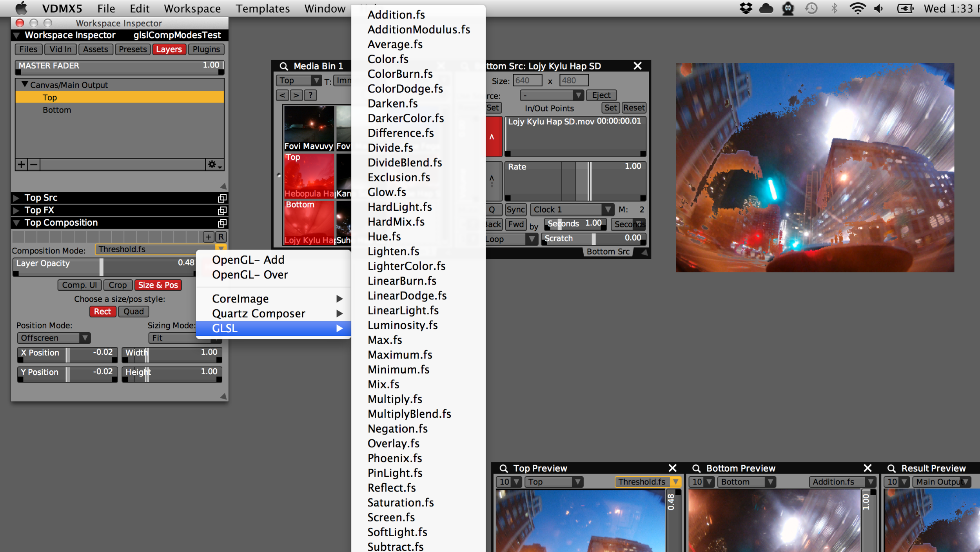Open Dropbox menu bar icon
Image resolution: width=980 pixels, height=552 pixels.
[746, 8]
